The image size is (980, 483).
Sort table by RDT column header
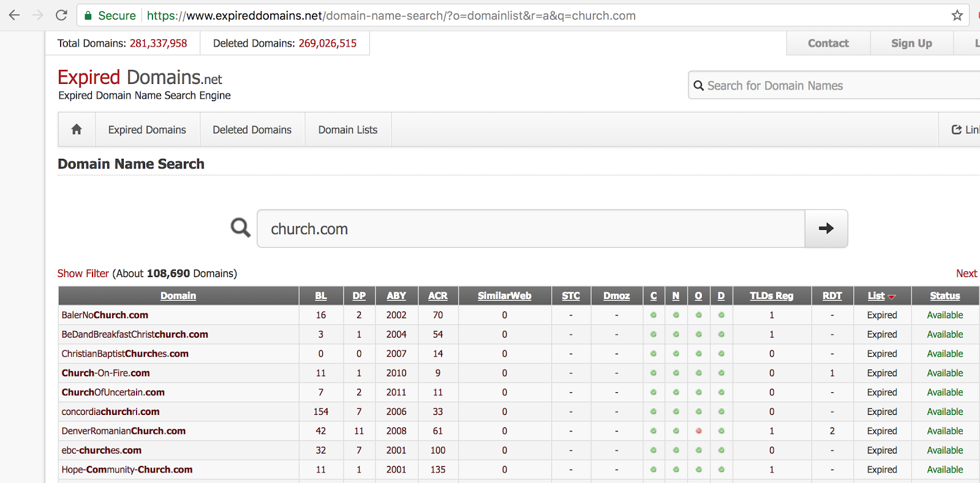click(x=832, y=296)
